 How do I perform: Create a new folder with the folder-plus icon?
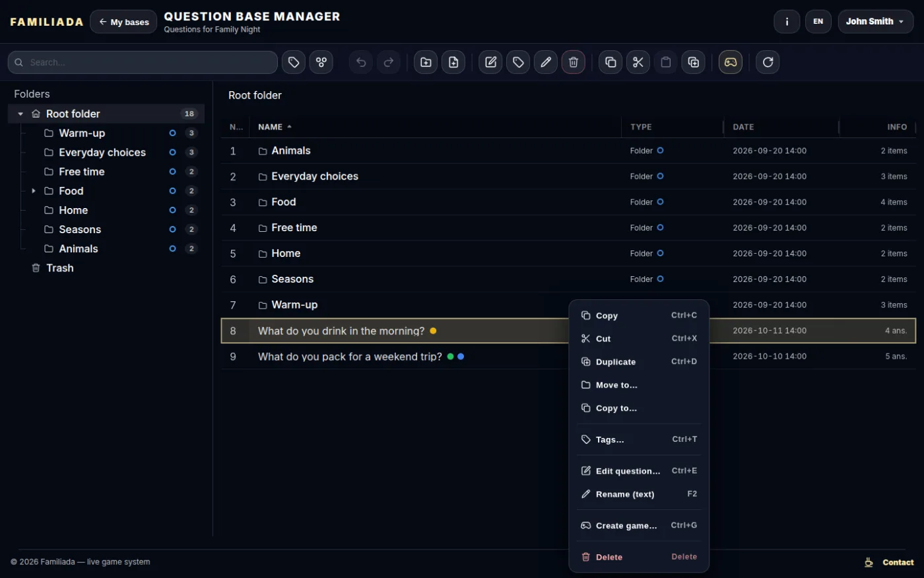coord(426,62)
